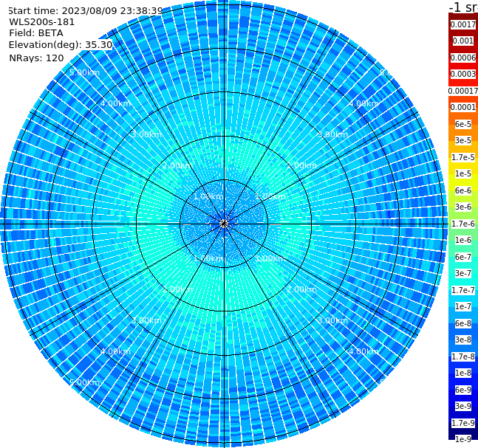Click the northwest 2.00km range label

[178, 165]
